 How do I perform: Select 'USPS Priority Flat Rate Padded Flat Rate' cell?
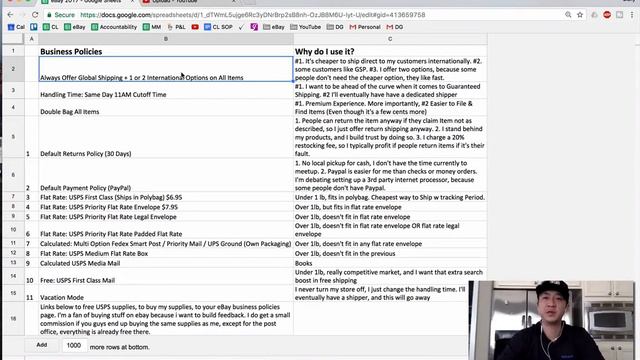(x=166, y=230)
